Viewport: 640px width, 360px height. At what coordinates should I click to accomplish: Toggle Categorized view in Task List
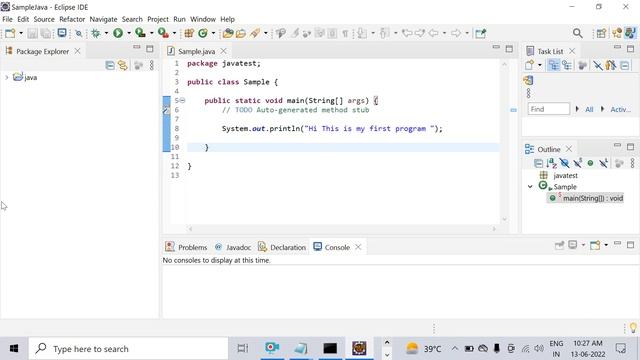[553, 65]
